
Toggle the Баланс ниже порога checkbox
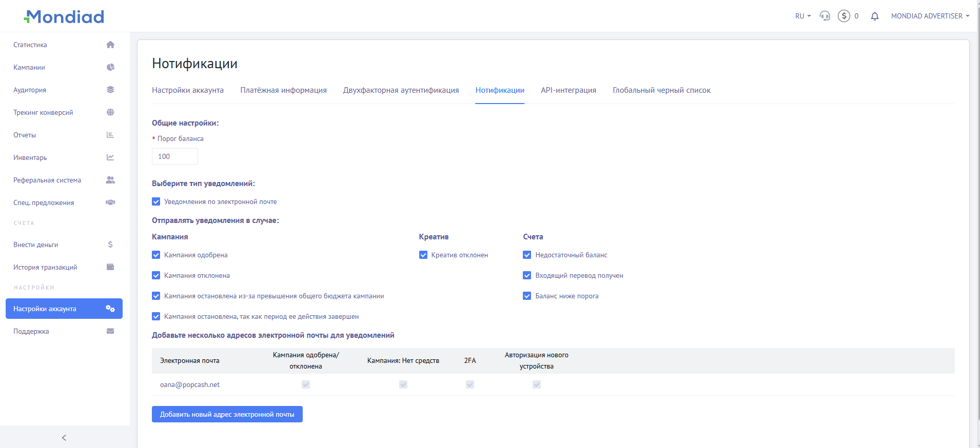[527, 296]
